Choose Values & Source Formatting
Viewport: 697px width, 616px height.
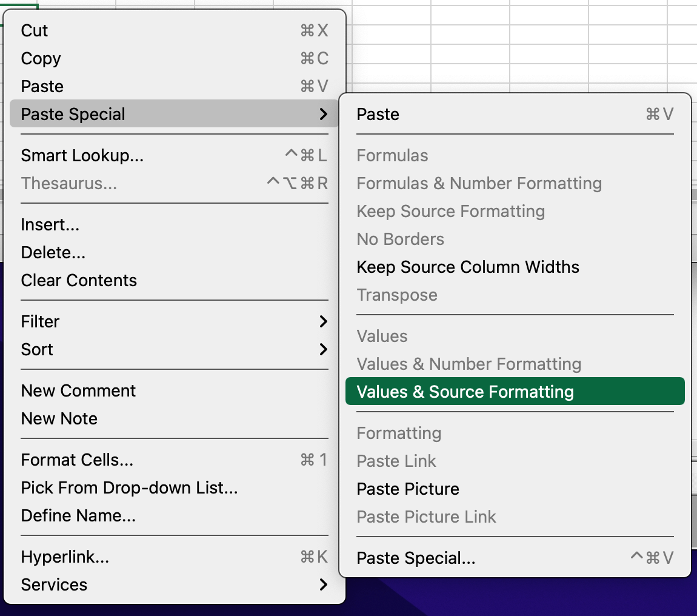[x=465, y=392]
